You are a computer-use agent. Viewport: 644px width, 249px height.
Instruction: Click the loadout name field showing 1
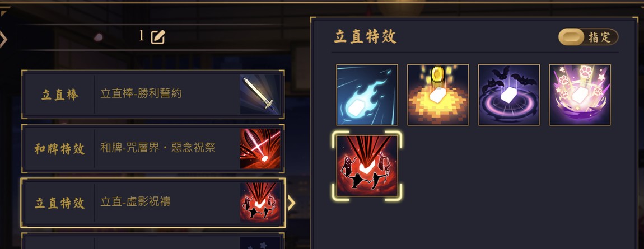(152, 37)
